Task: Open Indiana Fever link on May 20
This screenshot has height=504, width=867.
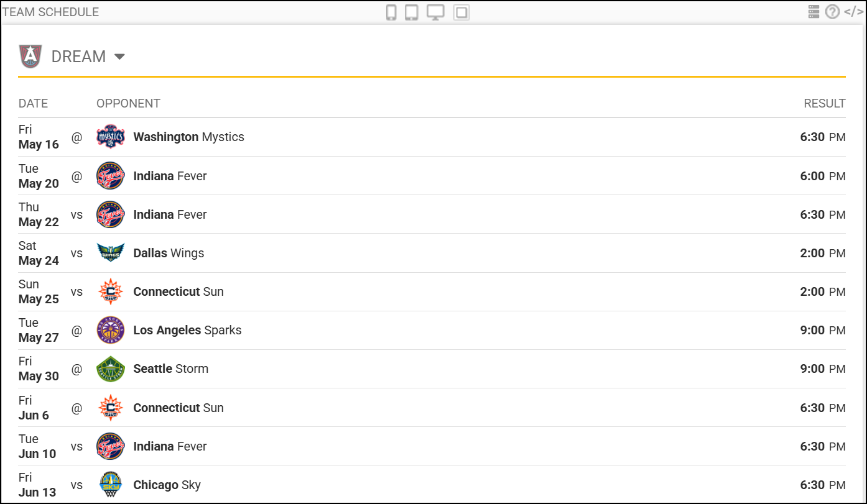Action: [170, 176]
